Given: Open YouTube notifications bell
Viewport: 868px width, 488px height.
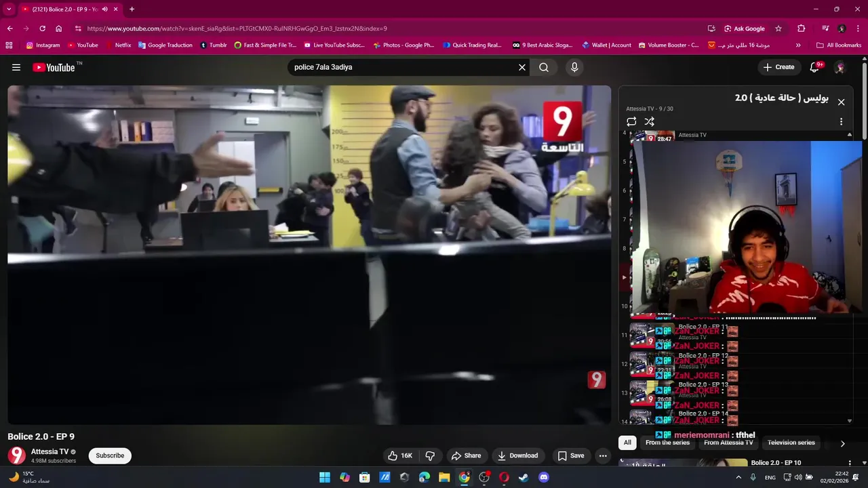Looking at the screenshot, I should [816, 67].
